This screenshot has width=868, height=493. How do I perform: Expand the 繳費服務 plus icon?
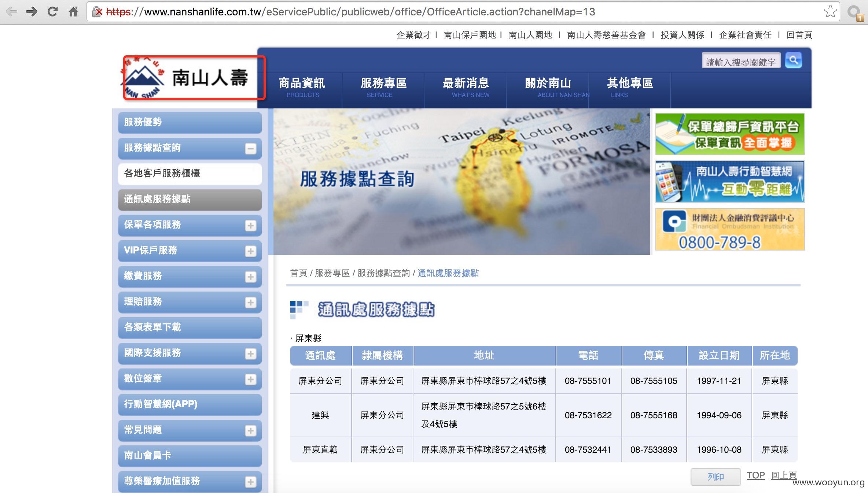[251, 277]
